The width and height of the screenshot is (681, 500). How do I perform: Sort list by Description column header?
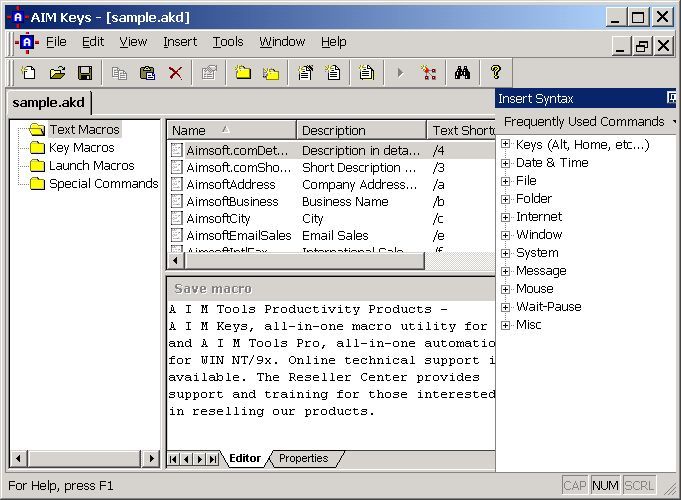[x=361, y=130]
